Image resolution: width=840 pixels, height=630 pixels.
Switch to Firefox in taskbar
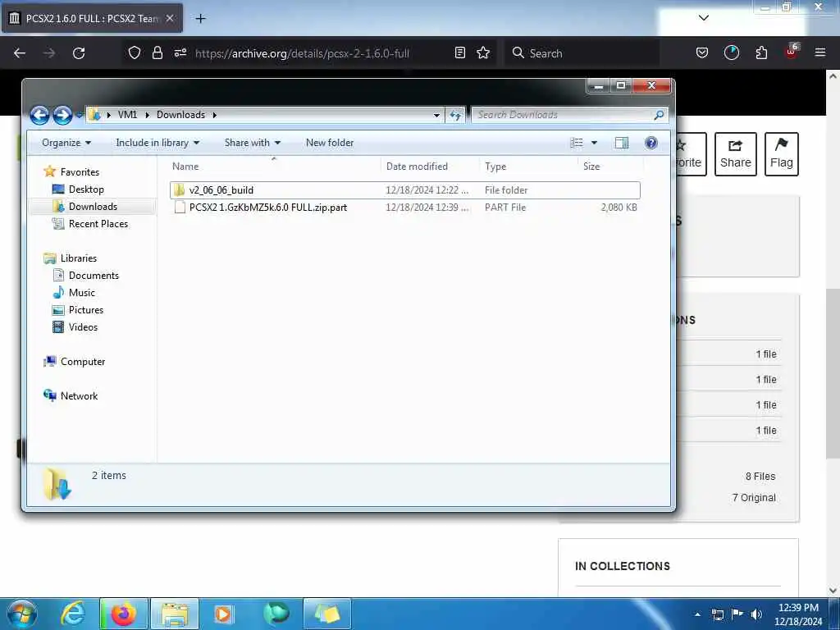click(123, 614)
